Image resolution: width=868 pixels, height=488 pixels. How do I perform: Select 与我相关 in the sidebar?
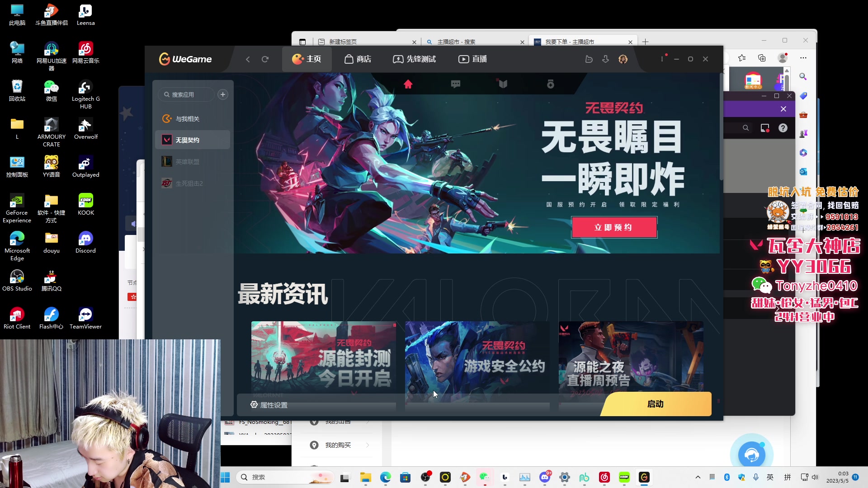pyautogui.click(x=193, y=119)
